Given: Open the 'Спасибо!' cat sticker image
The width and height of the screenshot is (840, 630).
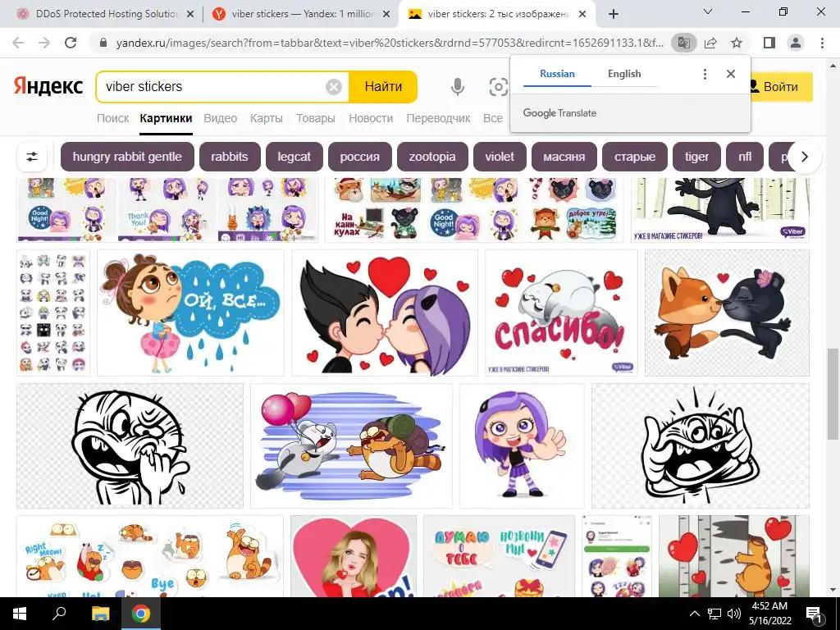Looking at the screenshot, I should [x=561, y=313].
